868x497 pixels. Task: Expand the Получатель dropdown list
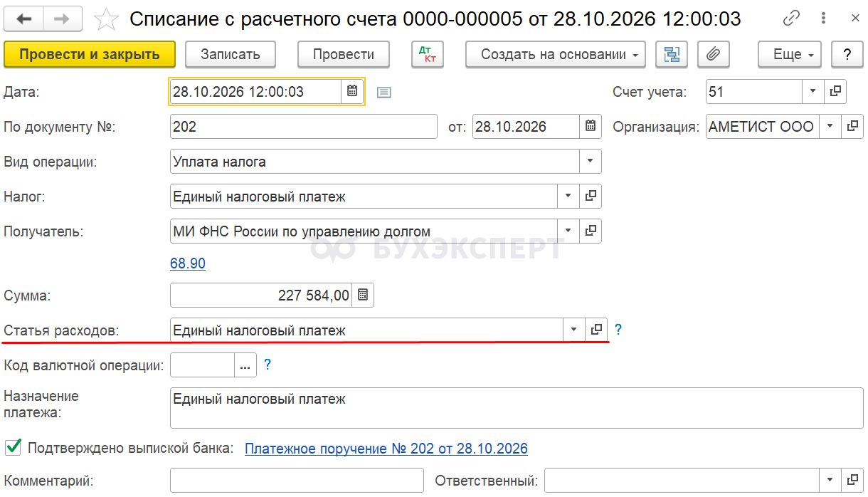point(568,231)
